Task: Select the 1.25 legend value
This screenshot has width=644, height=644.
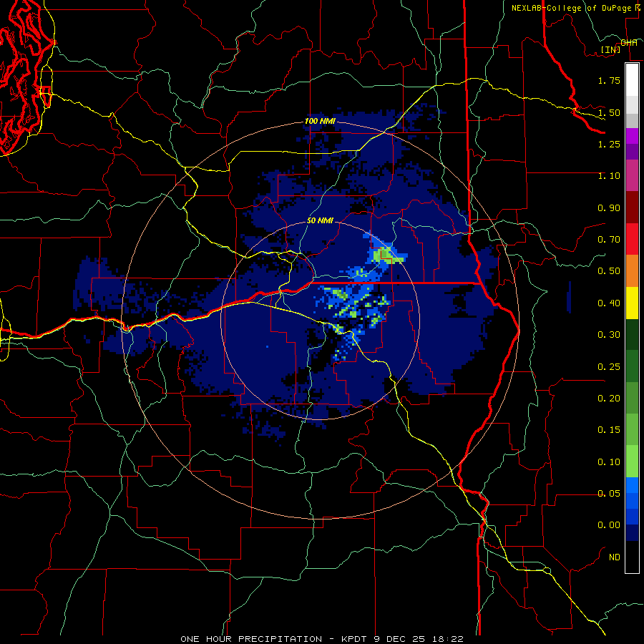Action: pos(609,144)
